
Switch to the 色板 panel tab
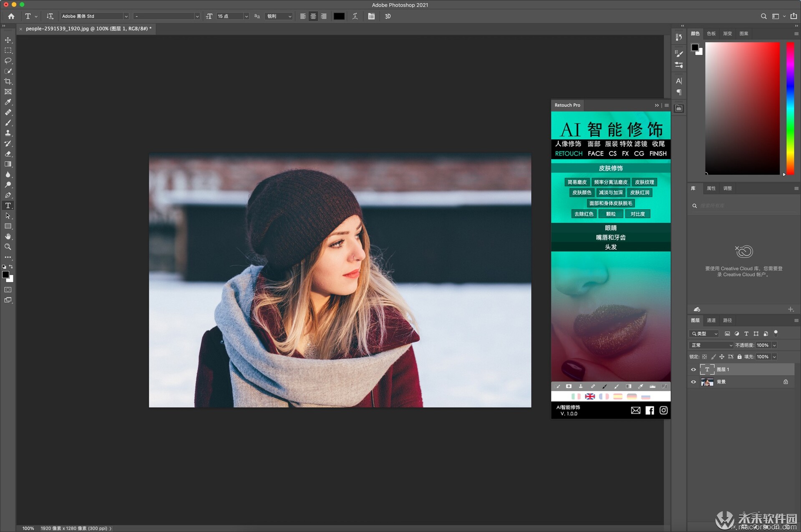(x=711, y=34)
